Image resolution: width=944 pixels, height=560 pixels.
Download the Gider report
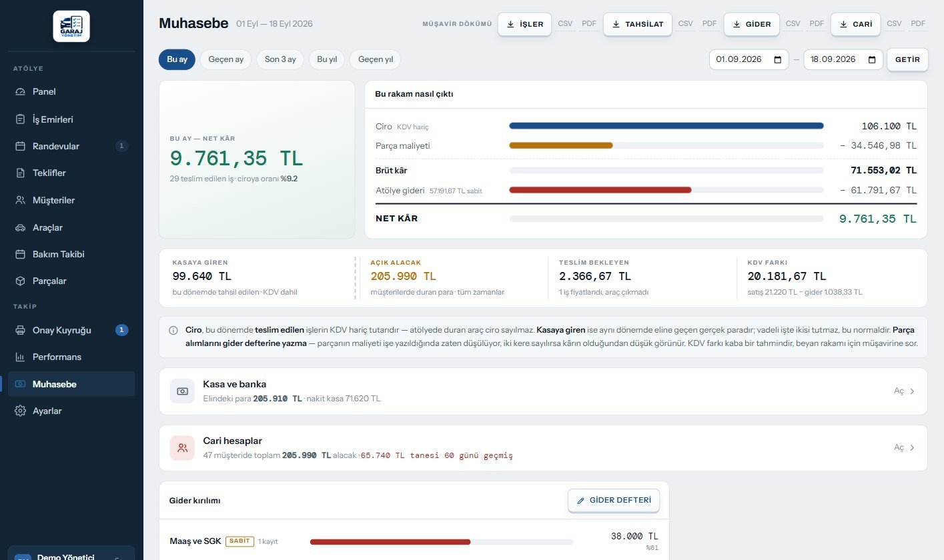tap(751, 24)
